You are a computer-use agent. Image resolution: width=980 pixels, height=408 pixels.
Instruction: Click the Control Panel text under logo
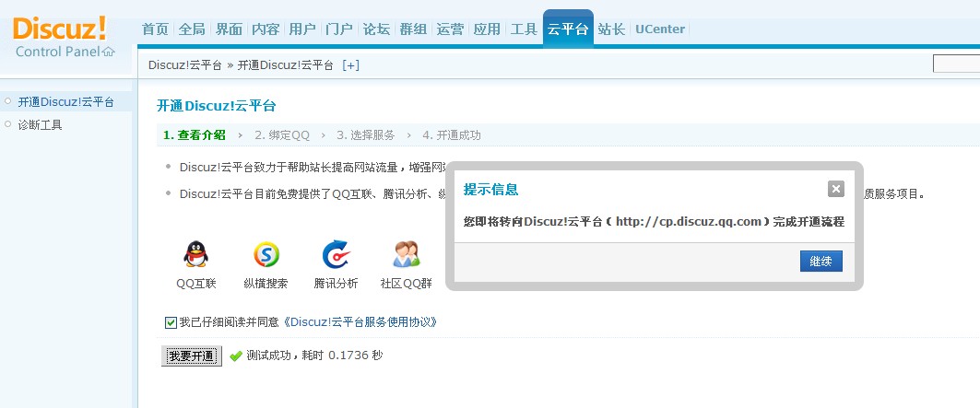click(x=57, y=52)
